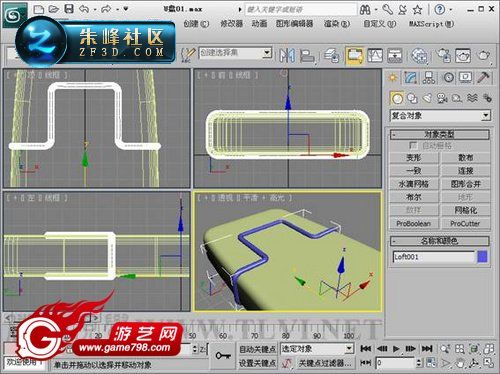The width and height of the screenshot is (500, 374).
Task: Collapse the Object Type rollout
Action: [440, 135]
